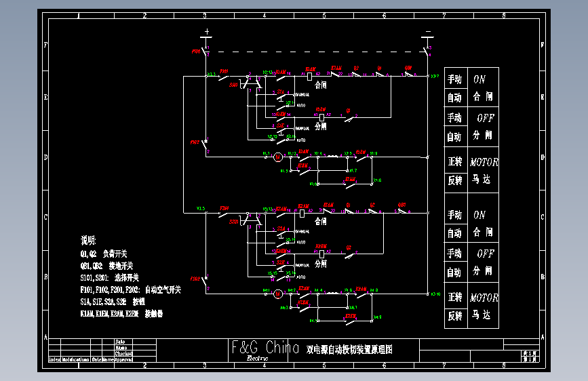Click the QS1 earthing switch label

pyautogui.click(x=408, y=68)
